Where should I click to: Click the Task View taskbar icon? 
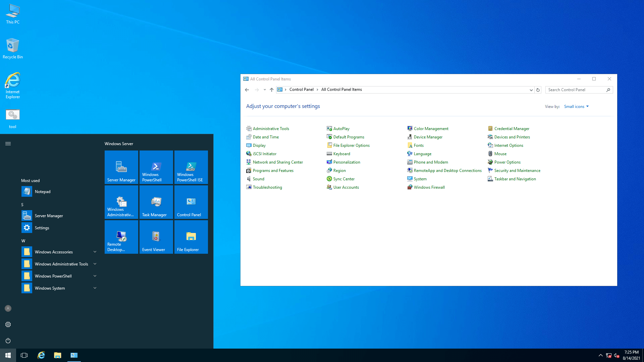[x=24, y=355]
